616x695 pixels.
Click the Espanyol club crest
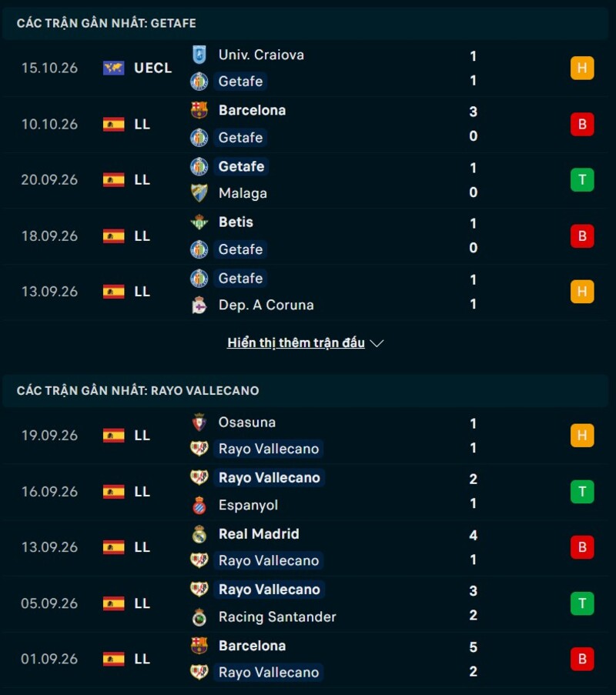(x=199, y=506)
